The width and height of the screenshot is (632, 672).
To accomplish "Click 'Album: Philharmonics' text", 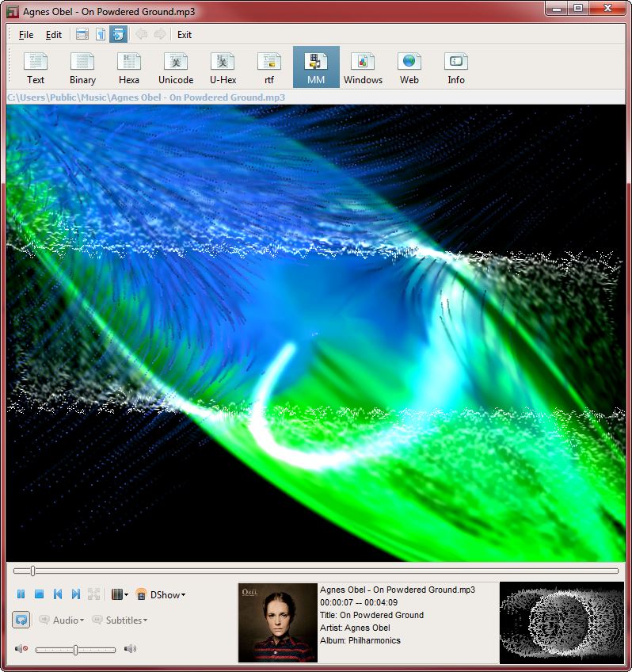I will tap(360, 640).
